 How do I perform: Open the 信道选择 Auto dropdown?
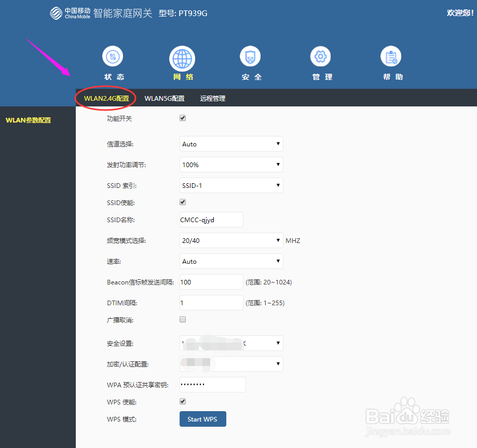pyautogui.click(x=231, y=144)
